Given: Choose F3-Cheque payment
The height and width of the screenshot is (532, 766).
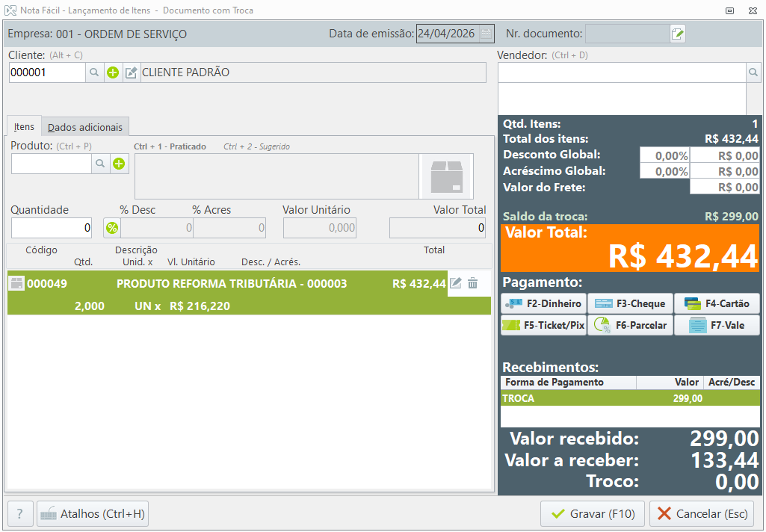Looking at the screenshot, I should [x=630, y=303].
